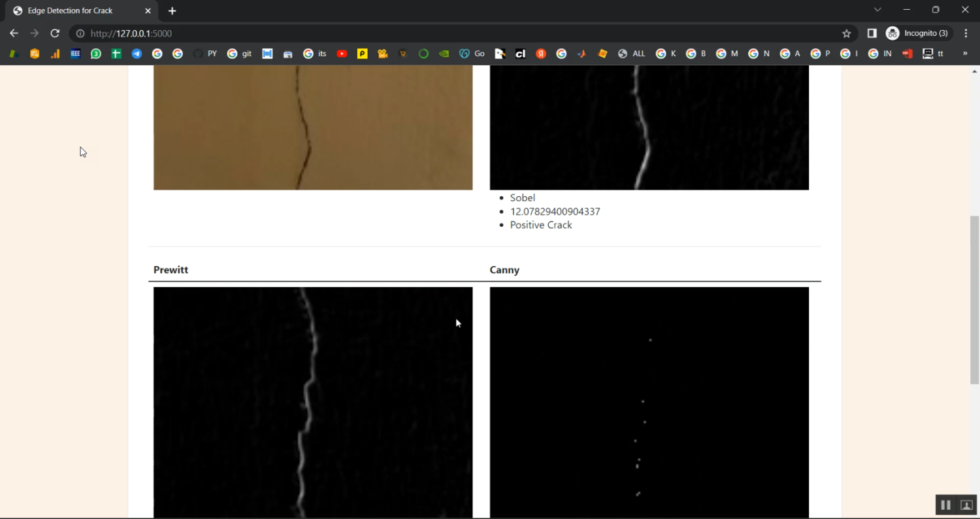Toggle the browser side panel
This screenshot has height=519, width=980.
tap(872, 33)
